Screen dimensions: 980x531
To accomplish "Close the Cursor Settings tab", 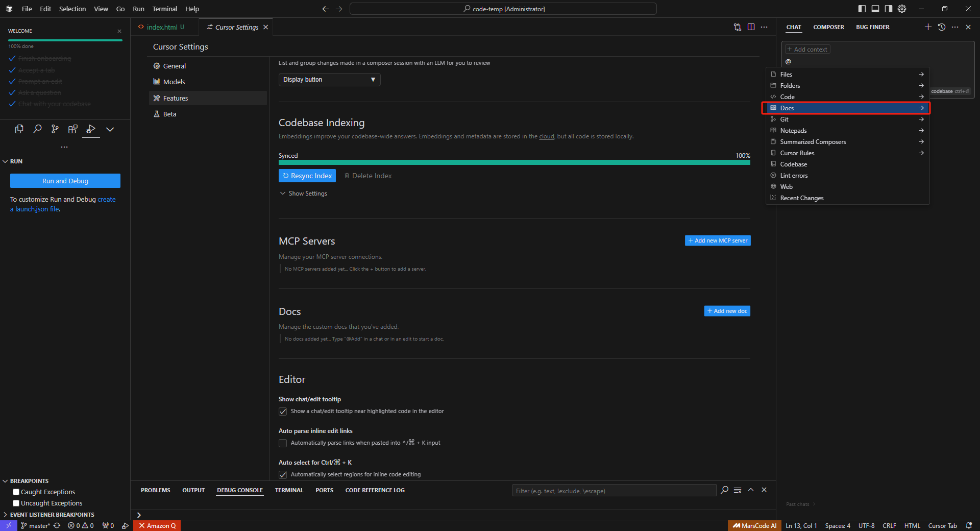I will tap(265, 27).
